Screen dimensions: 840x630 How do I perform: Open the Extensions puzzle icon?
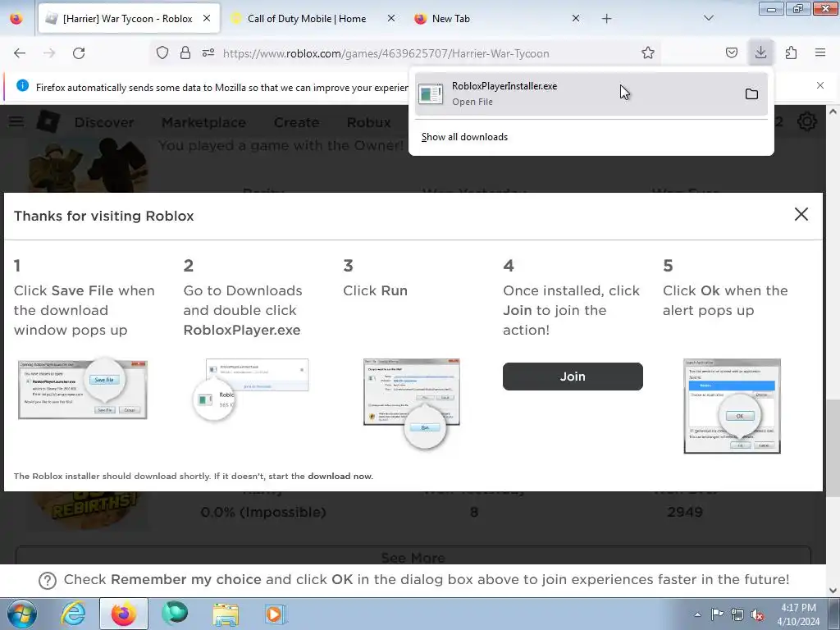coord(791,53)
